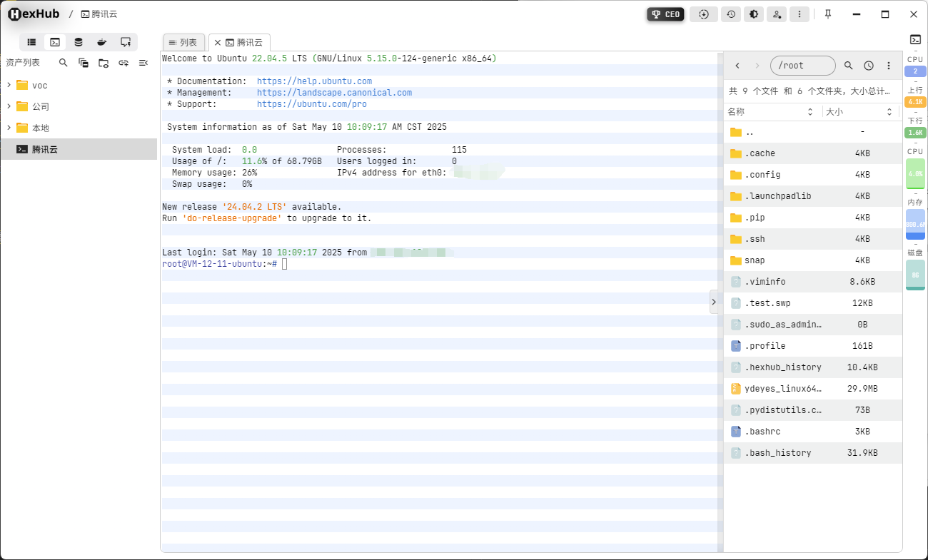This screenshot has height=560, width=928.
Task: Click the upload speed 4.1K badge
Action: 915,102
